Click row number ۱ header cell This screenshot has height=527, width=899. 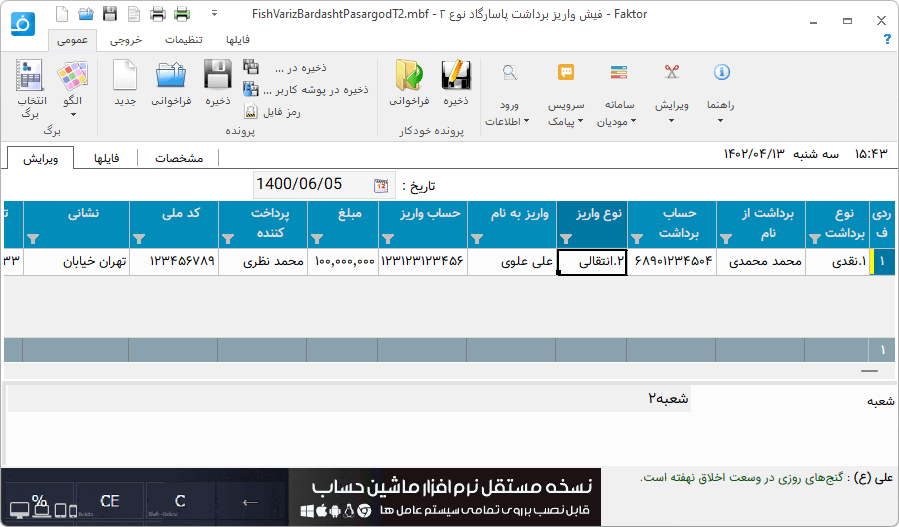(x=881, y=262)
